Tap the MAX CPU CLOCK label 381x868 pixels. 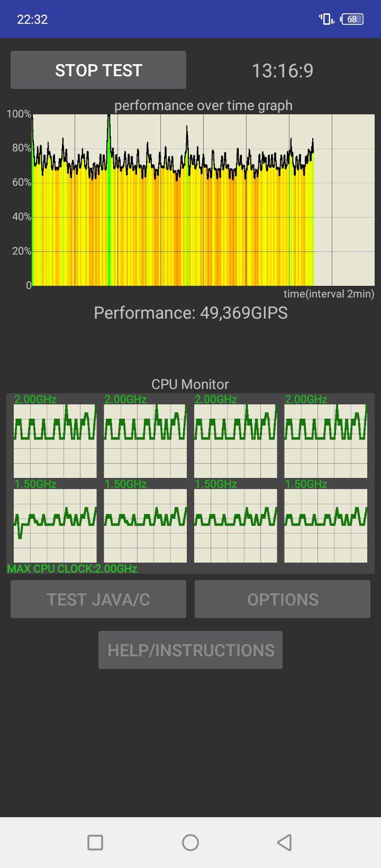(x=72, y=569)
